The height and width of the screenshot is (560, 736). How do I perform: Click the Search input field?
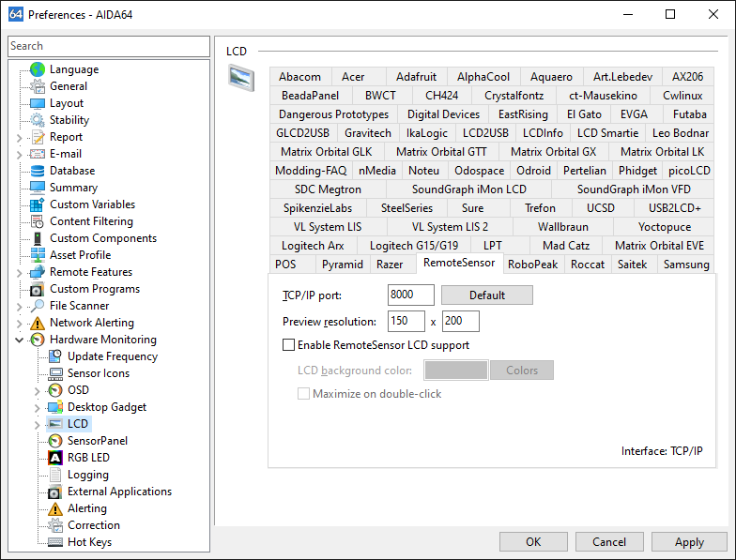(109, 46)
